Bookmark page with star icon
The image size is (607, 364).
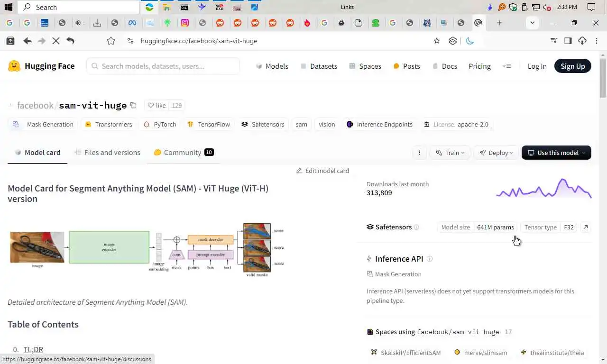[437, 41]
